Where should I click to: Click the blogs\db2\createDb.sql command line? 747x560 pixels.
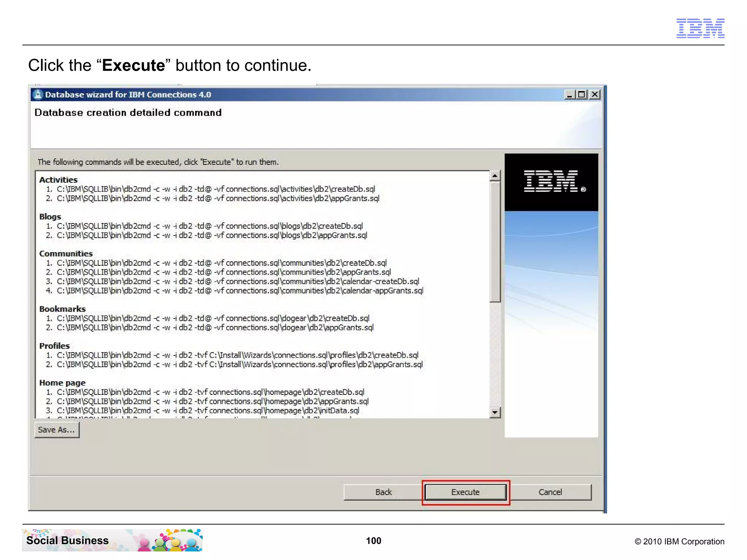(x=205, y=226)
